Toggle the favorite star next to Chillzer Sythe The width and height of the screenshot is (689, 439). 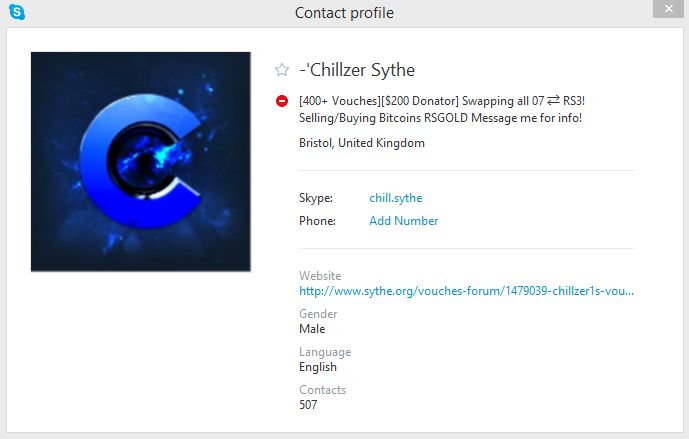(x=282, y=70)
